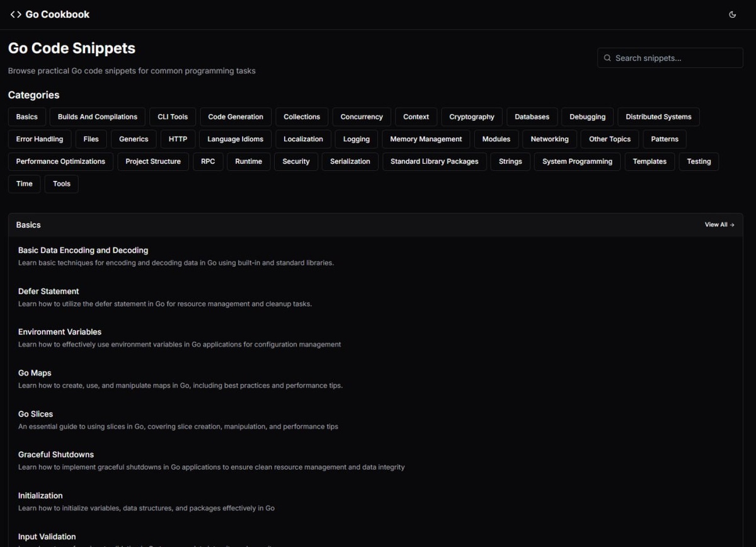Choose the Strings category

click(x=510, y=161)
